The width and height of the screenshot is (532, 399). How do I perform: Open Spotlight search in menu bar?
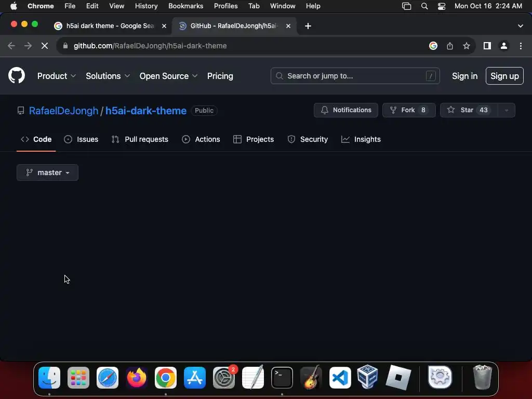click(x=424, y=6)
